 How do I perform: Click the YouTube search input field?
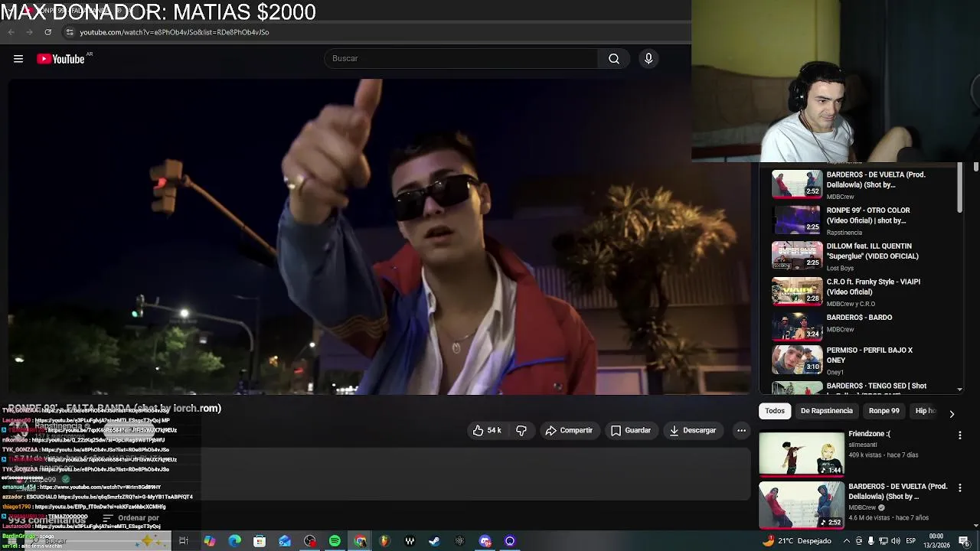[461, 59]
